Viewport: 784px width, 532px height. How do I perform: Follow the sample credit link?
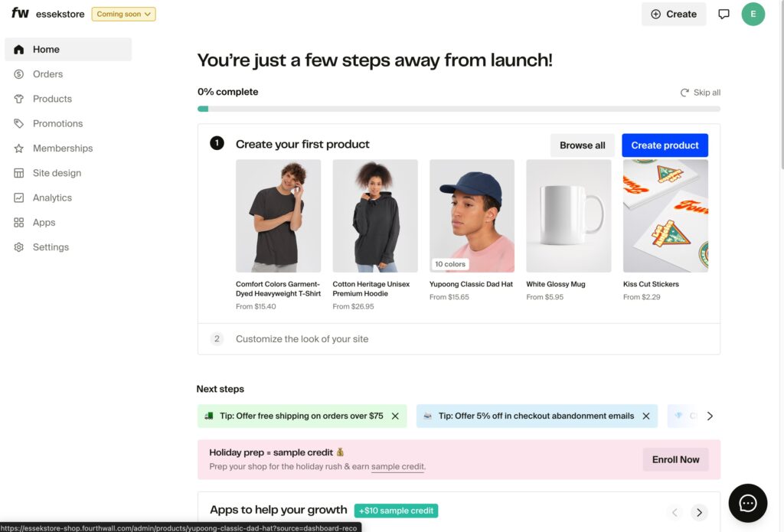coord(397,467)
